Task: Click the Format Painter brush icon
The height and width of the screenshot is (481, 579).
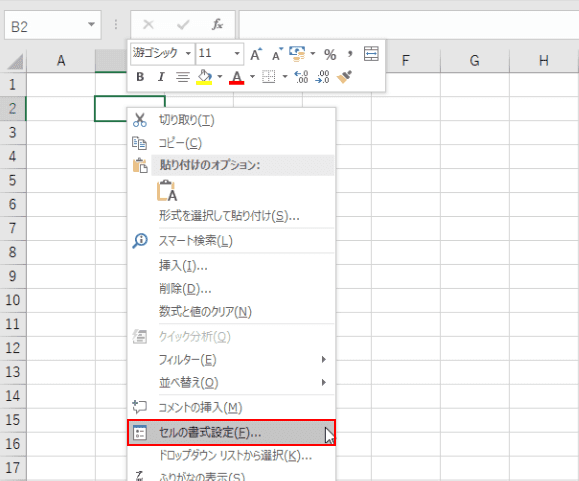Action: coord(344,77)
